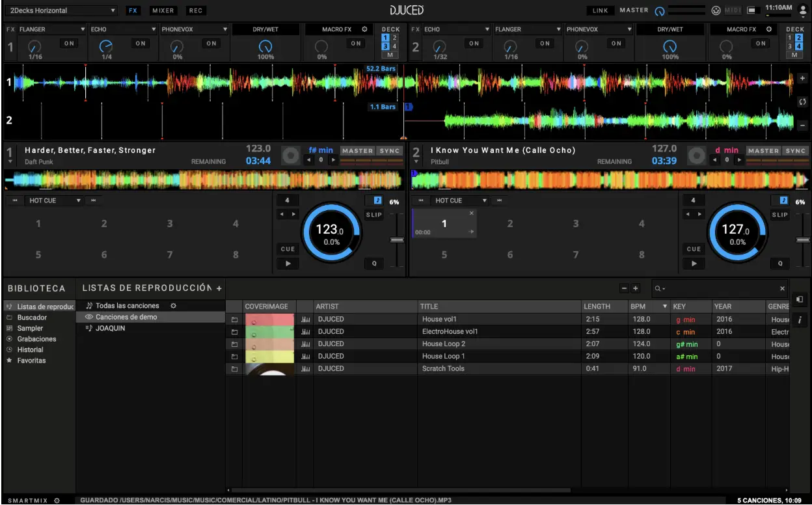Open FX 1 Flanger effect dropdown
This screenshot has width=812, height=505.
click(x=52, y=29)
